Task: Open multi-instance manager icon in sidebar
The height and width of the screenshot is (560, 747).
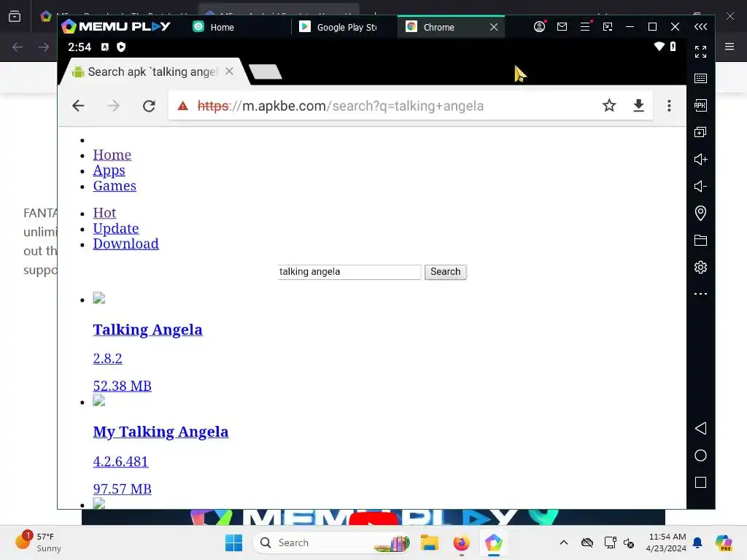Action: [x=700, y=132]
